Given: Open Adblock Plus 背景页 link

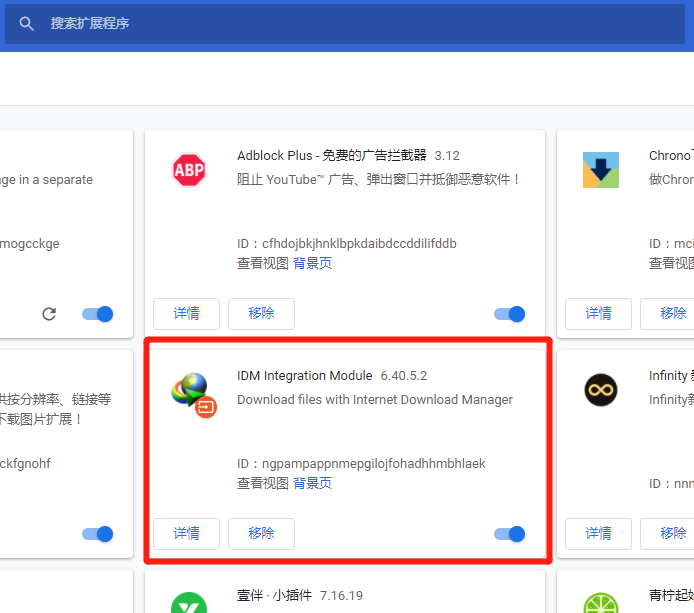Looking at the screenshot, I should pyautogui.click(x=312, y=263).
